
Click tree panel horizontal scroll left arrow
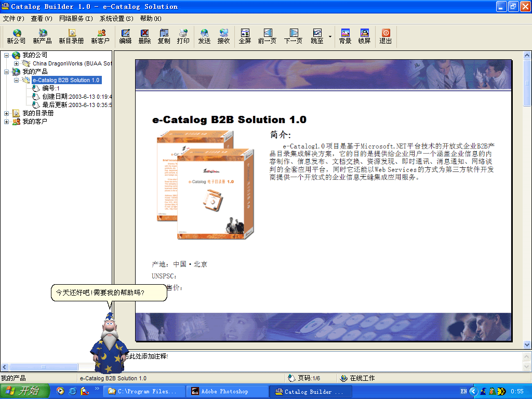4,367
